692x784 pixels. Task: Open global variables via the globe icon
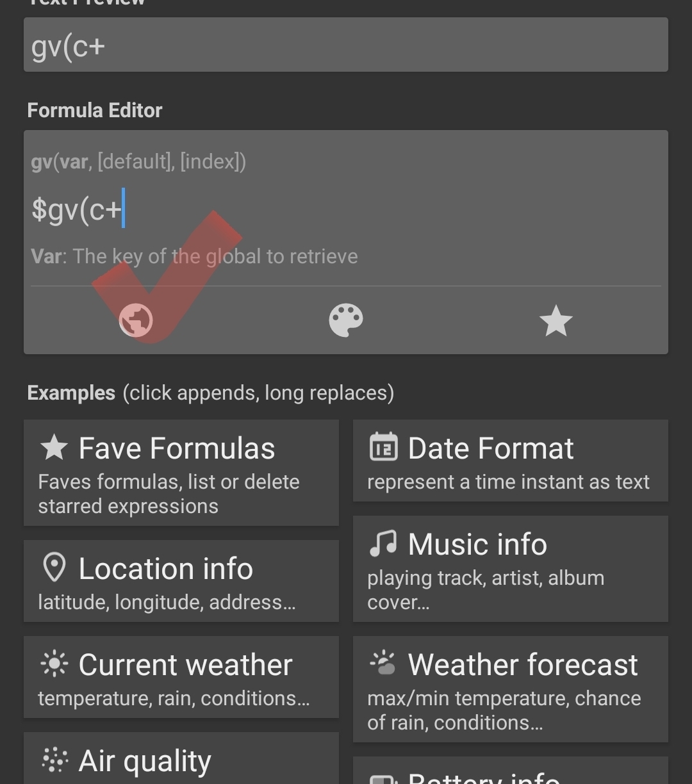(x=136, y=320)
